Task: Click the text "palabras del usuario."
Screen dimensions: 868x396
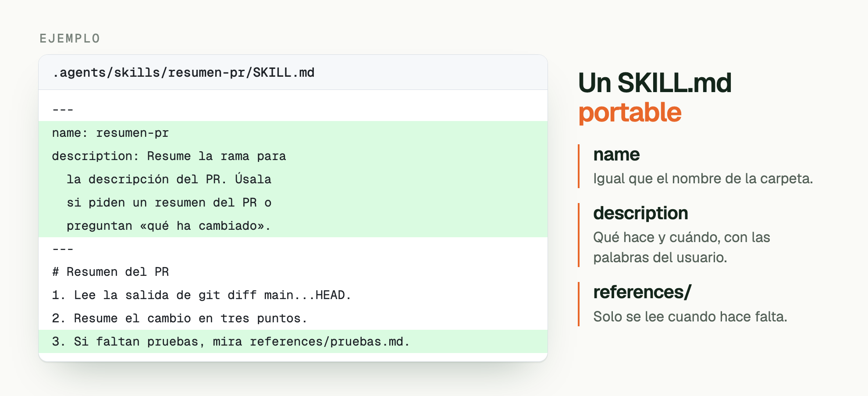Action: [x=660, y=257]
